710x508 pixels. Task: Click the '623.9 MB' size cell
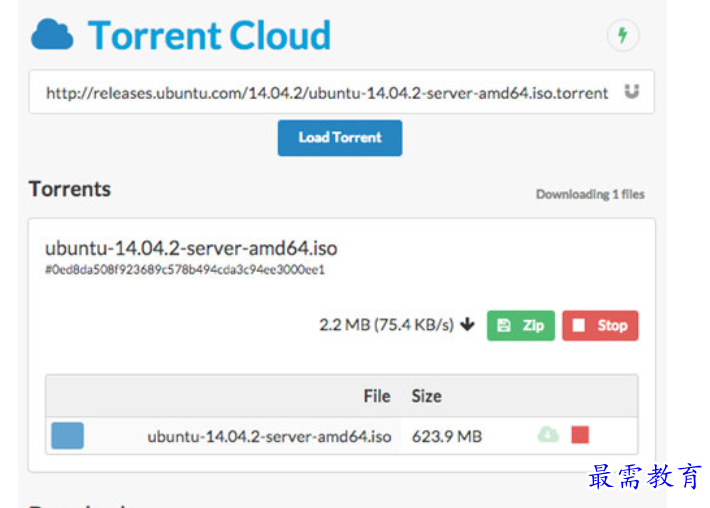[447, 436]
